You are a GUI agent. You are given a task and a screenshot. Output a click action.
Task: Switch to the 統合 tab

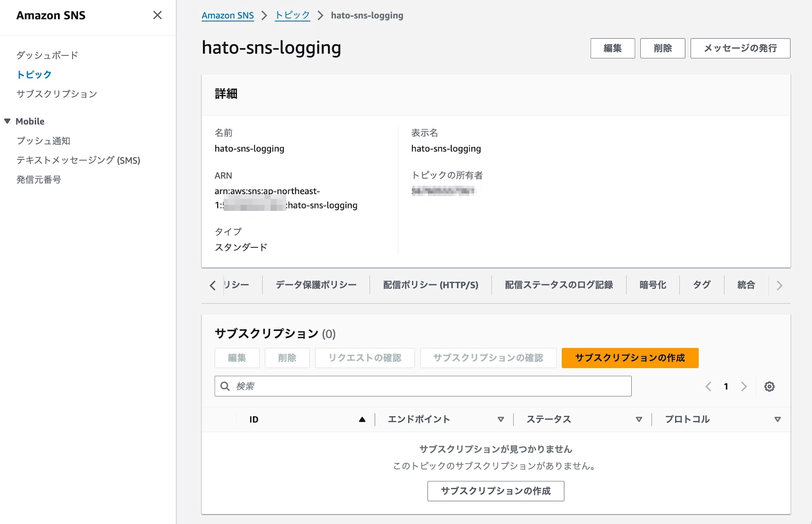tap(746, 285)
